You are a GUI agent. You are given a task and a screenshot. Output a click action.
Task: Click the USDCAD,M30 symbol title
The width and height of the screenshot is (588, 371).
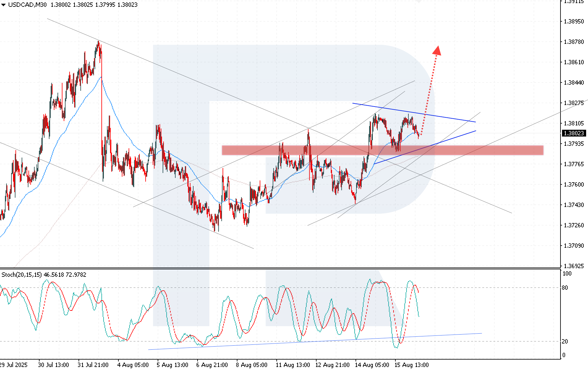point(28,5)
